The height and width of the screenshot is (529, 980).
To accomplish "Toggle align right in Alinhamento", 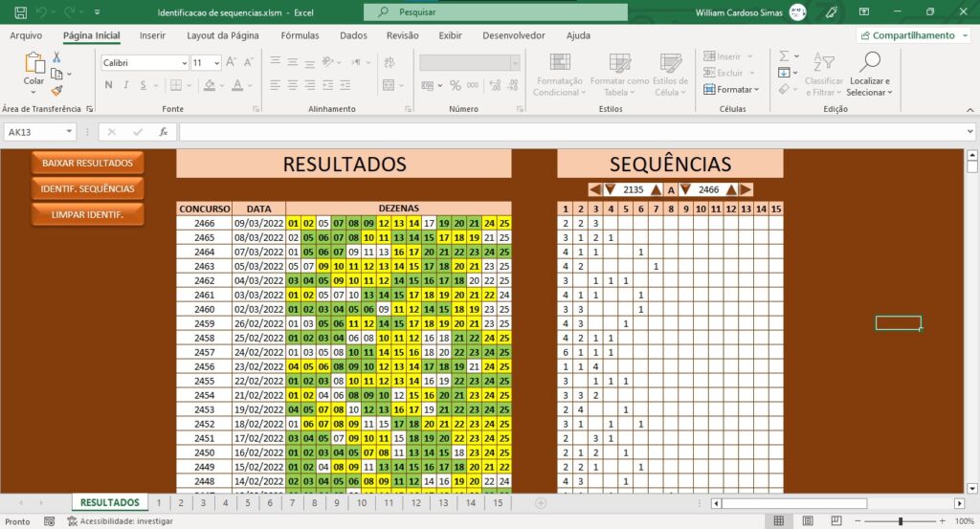I will (310, 85).
